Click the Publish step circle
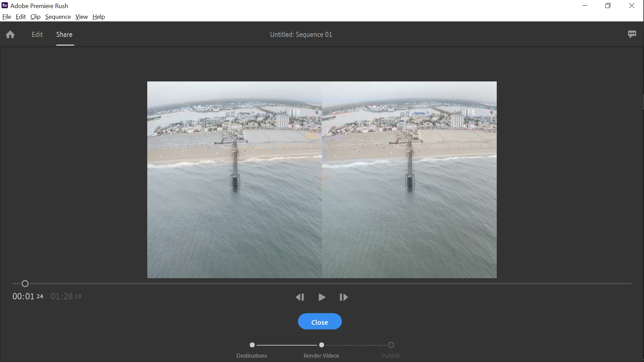Viewport: 644px width, 362px height. click(391, 345)
